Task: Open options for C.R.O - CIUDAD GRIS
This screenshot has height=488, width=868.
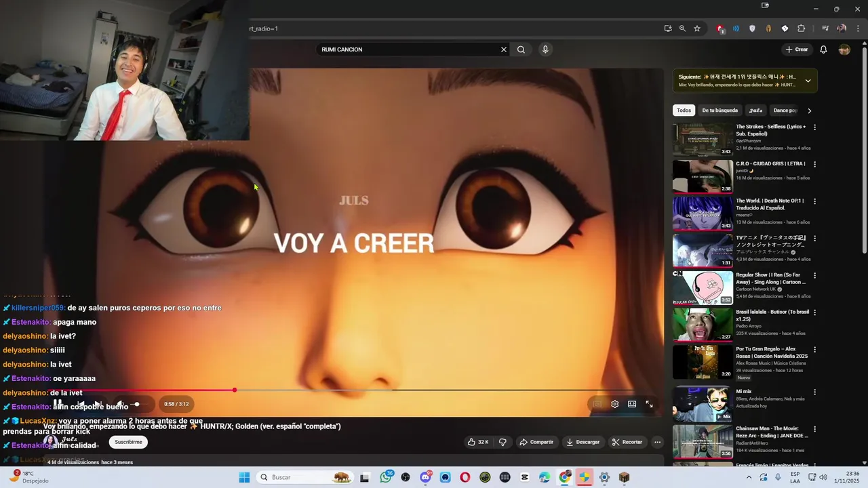Action: click(x=814, y=165)
